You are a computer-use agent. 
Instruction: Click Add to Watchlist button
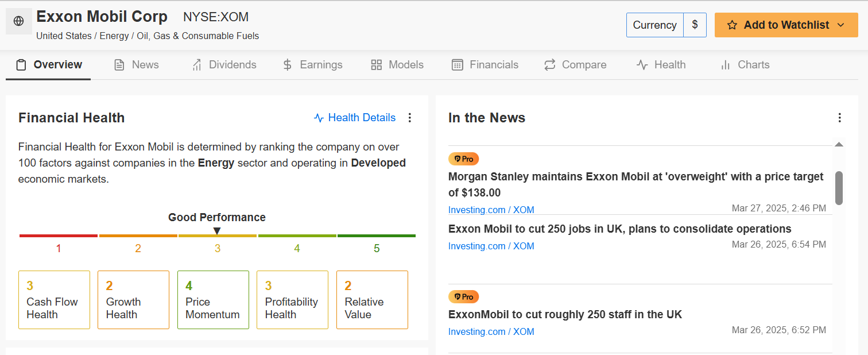pos(786,25)
